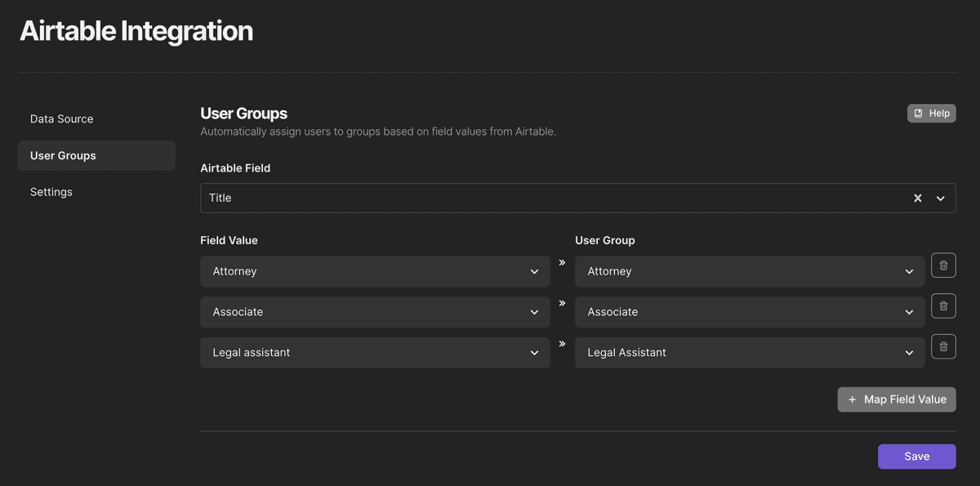The height and width of the screenshot is (486, 980).
Task: Add a mapping with Map Field Value
Action: coord(897,399)
